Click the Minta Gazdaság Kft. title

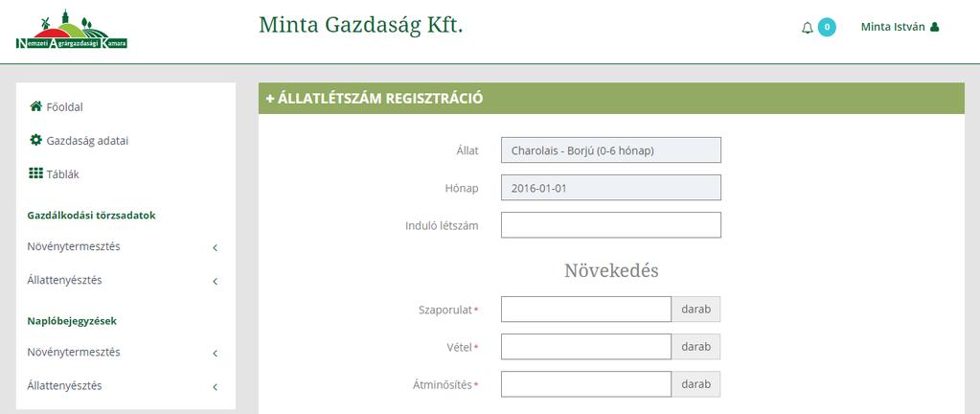point(360,25)
